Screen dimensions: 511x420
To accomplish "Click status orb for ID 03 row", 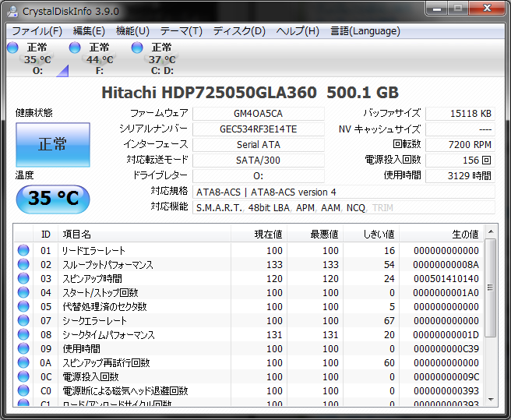I will tap(23, 278).
